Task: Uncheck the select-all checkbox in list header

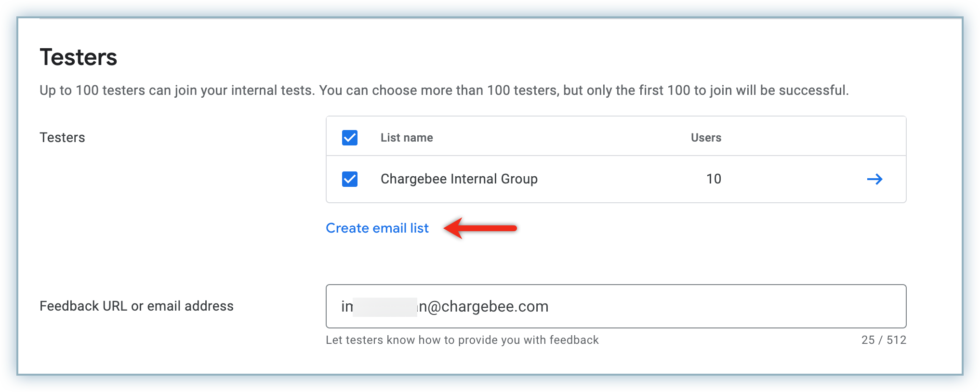Action: (350, 138)
